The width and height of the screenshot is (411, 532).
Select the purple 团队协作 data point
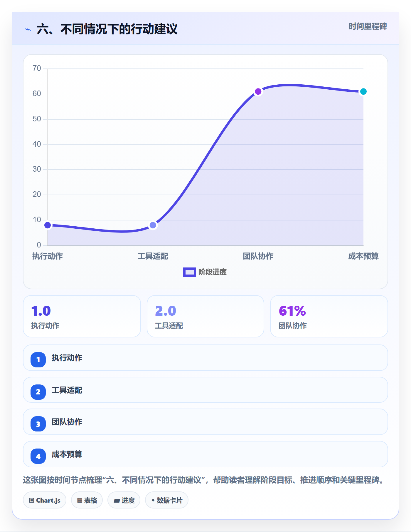[x=258, y=91]
